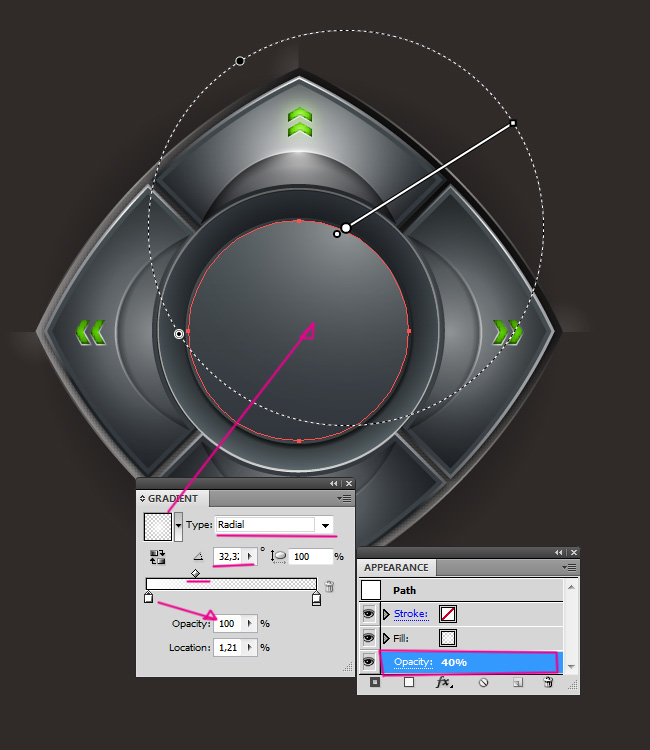Hide the Stroke attribute visibility eye
Viewport: 650px width, 750px height.
[x=369, y=614]
